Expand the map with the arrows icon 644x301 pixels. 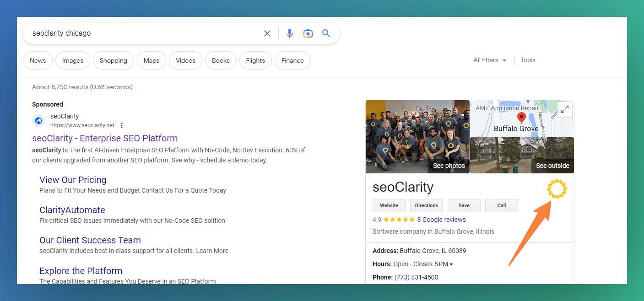565,110
